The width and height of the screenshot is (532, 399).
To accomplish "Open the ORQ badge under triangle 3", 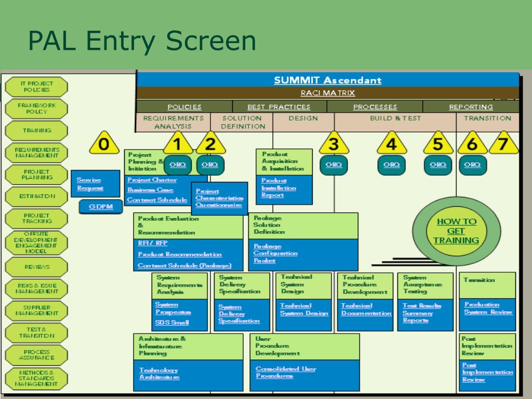I will click(x=334, y=165).
